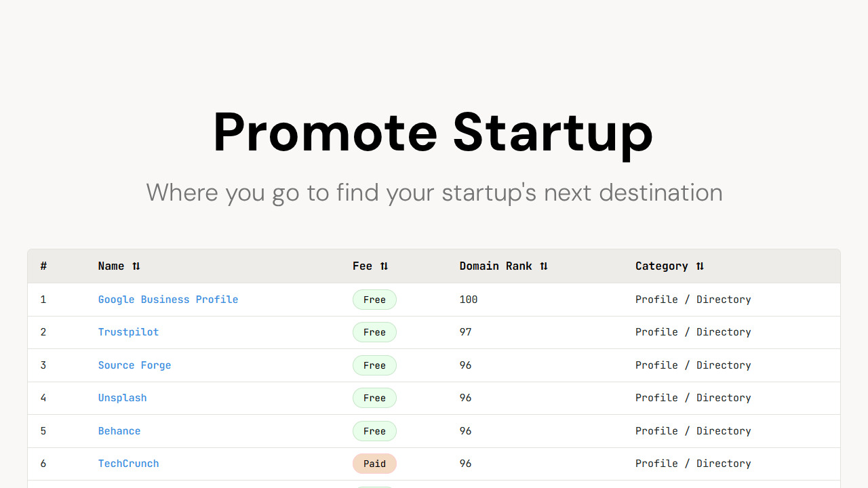This screenshot has width=868, height=488.
Task: Click the sort icon beside Fee
Action: pyautogui.click(x=384, y=266)
